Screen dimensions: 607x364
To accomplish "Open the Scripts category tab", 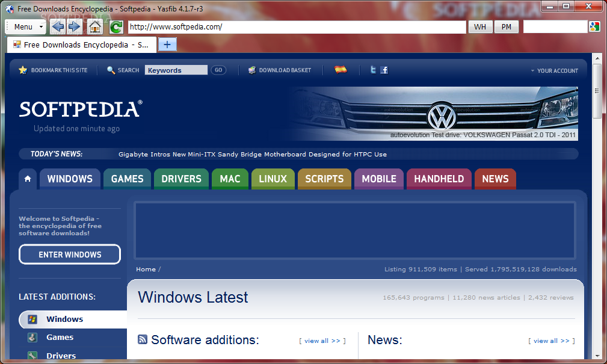I will [x=324, y=179].
